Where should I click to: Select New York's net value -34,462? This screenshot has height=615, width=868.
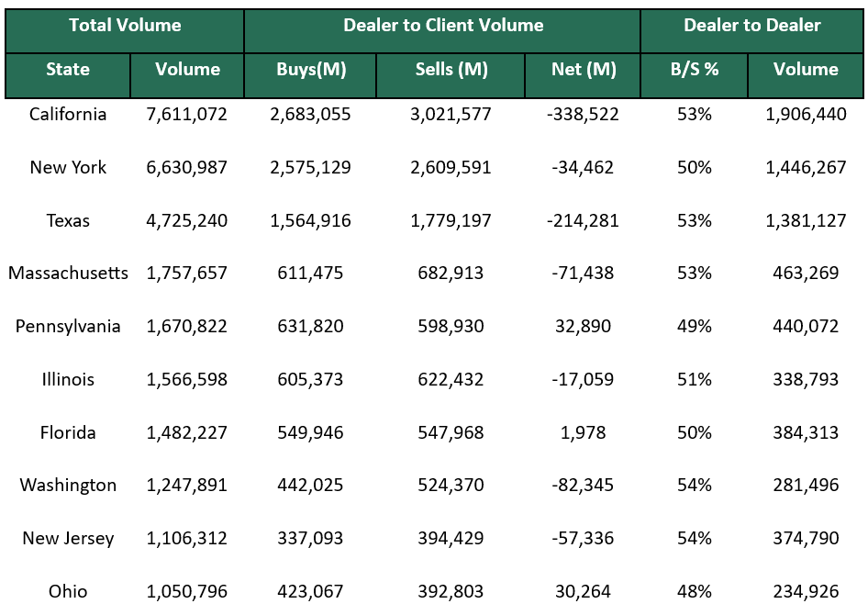coord(581,167)
